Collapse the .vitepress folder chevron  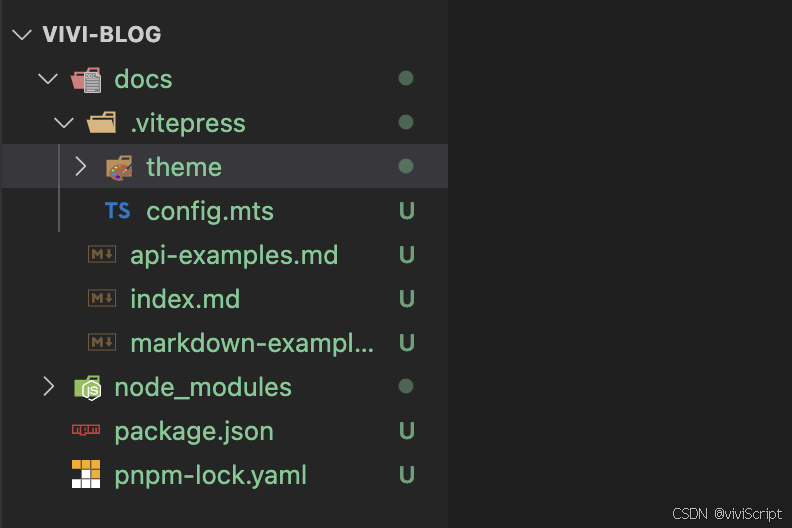(x=64, y=123)
